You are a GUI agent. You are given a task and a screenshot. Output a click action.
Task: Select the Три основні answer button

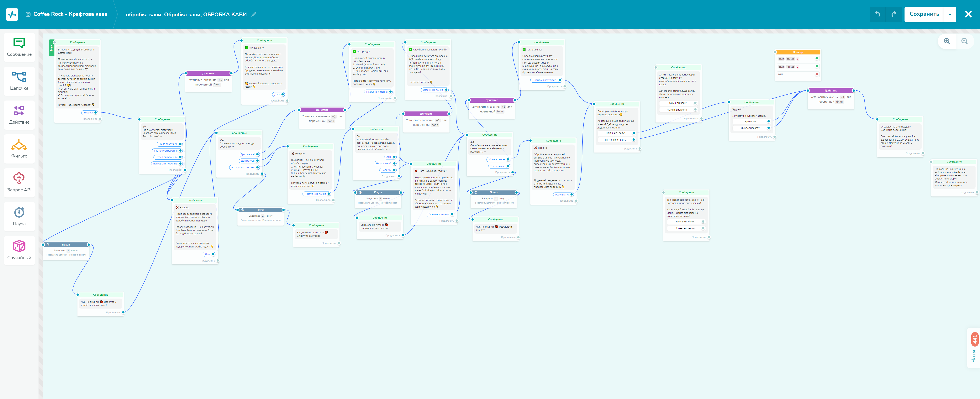coord(249,154)
